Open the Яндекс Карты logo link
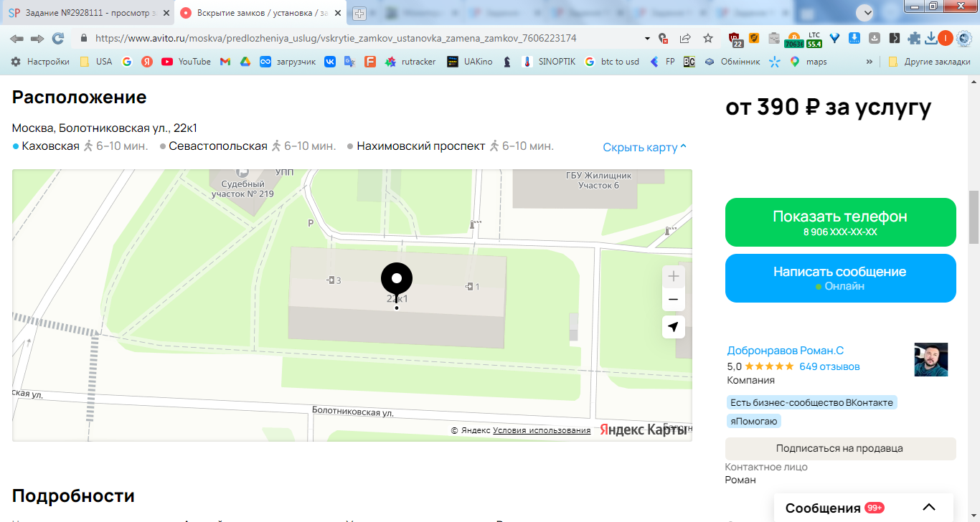 (644, 430)
